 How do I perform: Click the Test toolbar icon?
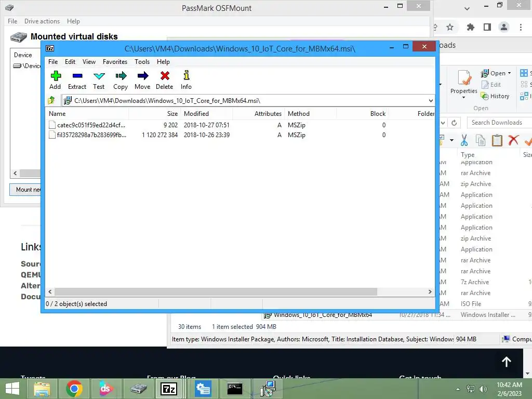[99, 80]
